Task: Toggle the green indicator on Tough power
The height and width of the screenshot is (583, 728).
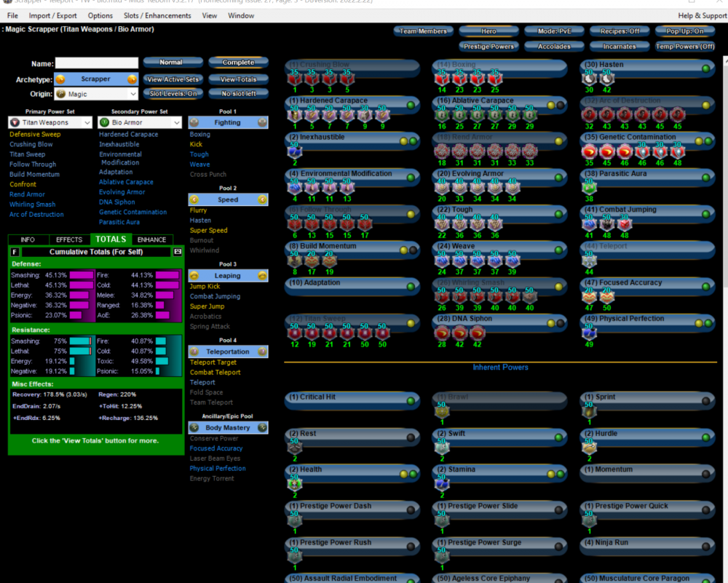Action: tap(558, 214)
